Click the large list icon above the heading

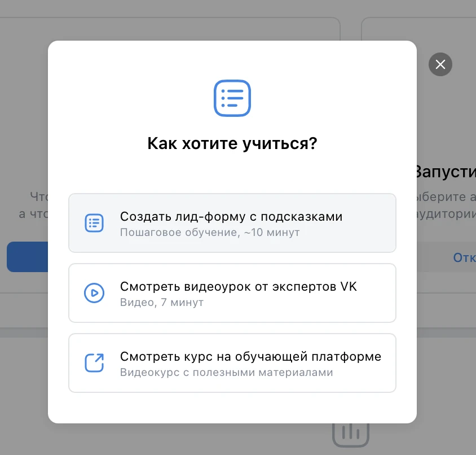(232, 98)
